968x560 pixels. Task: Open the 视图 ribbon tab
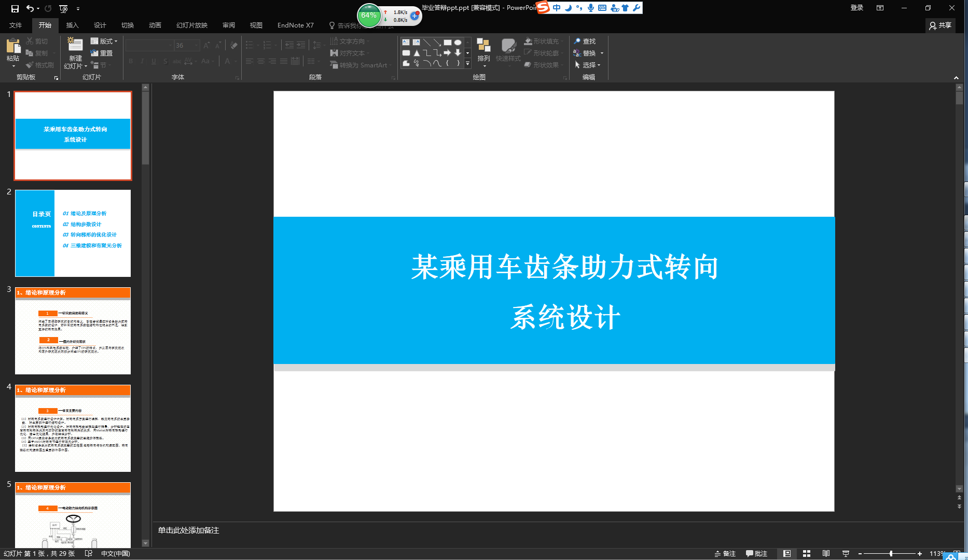(x=256, y=25)
